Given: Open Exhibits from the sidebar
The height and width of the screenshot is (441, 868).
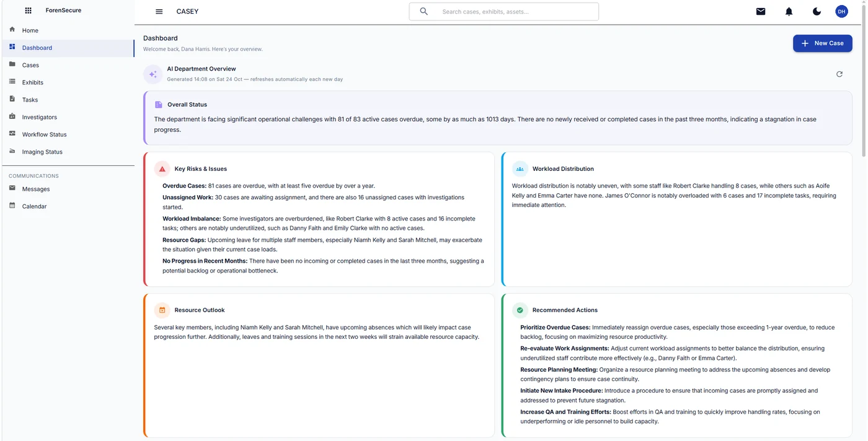Looking at the screenshot, I should (67, 82).
